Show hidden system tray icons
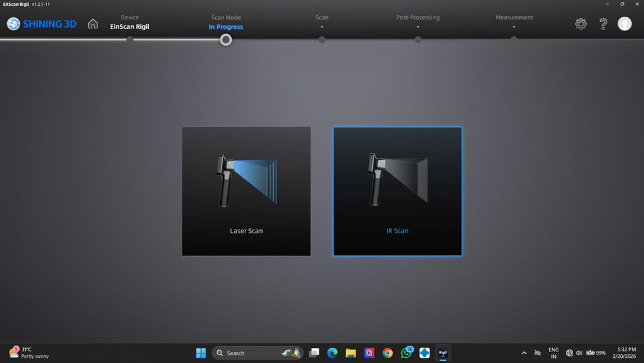This screenshot has height=363, width=644. 524,353
